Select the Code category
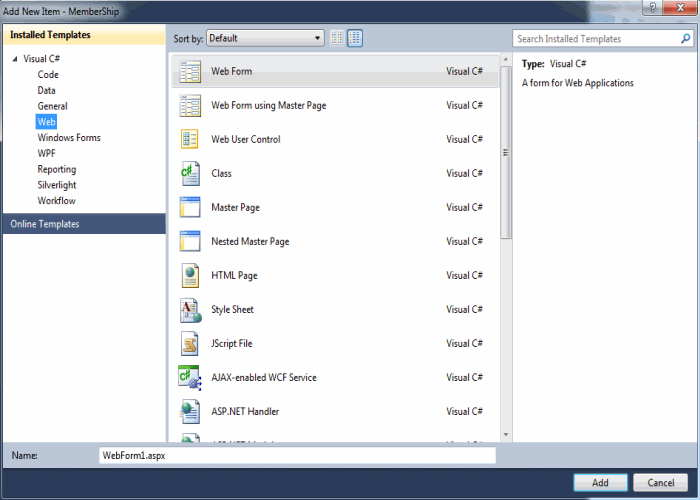 [x=48, y=75]
